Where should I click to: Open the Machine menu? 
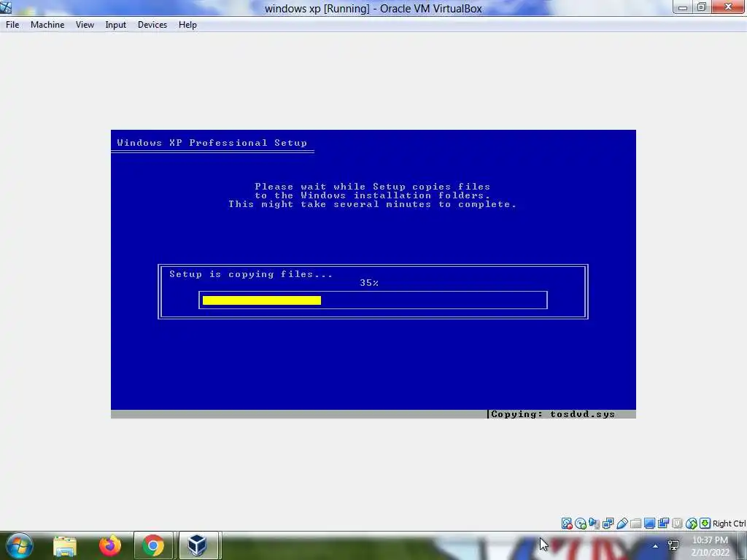click(x=47, y=25)
